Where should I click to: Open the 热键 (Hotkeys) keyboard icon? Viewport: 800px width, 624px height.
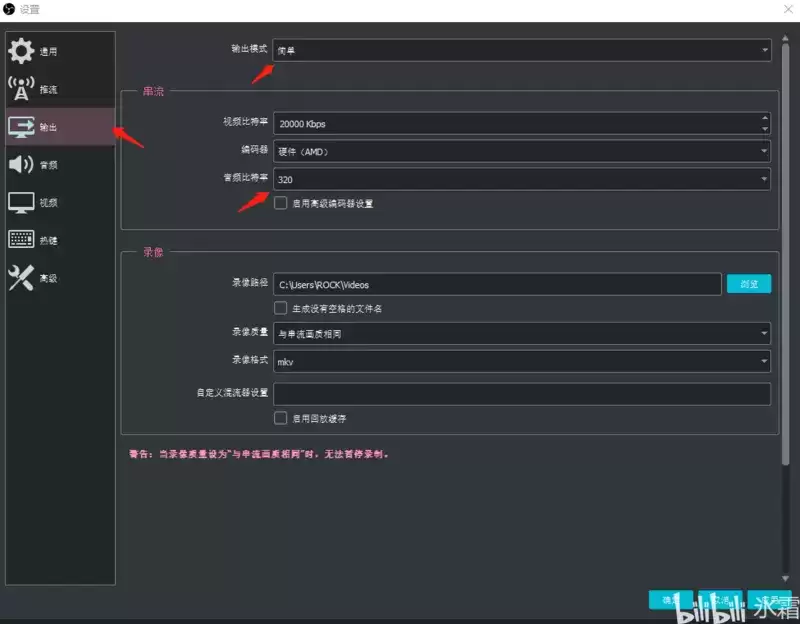(21, 239)
